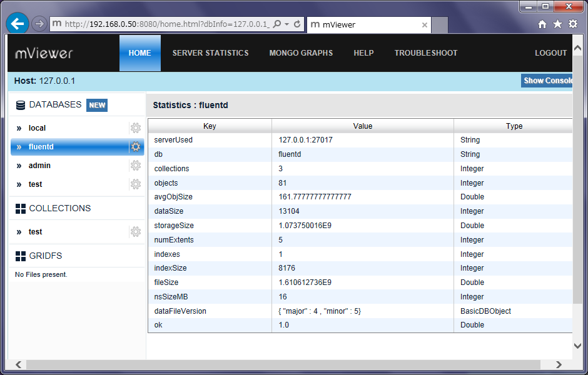Screen dimensions: 588x375
Task: Click horizontal scrollbar right arrow
Action: [559, 364]
